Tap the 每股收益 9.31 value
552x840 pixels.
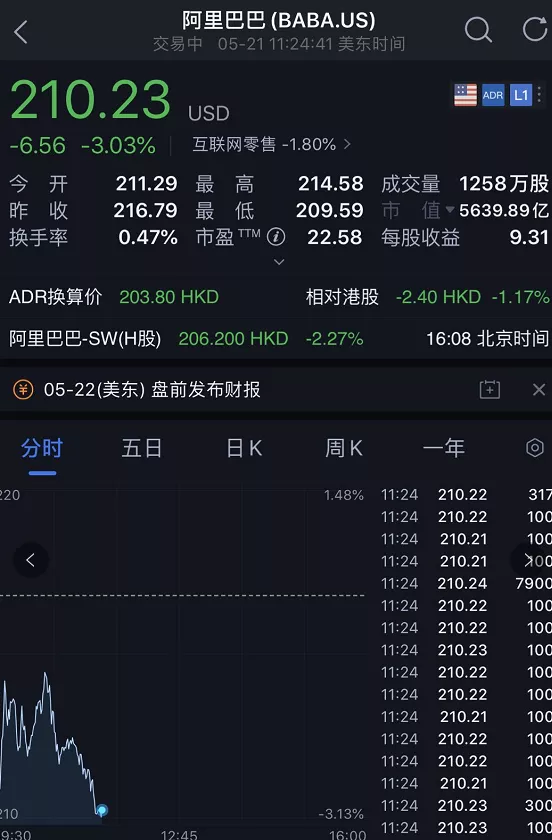tap(529, 237)
